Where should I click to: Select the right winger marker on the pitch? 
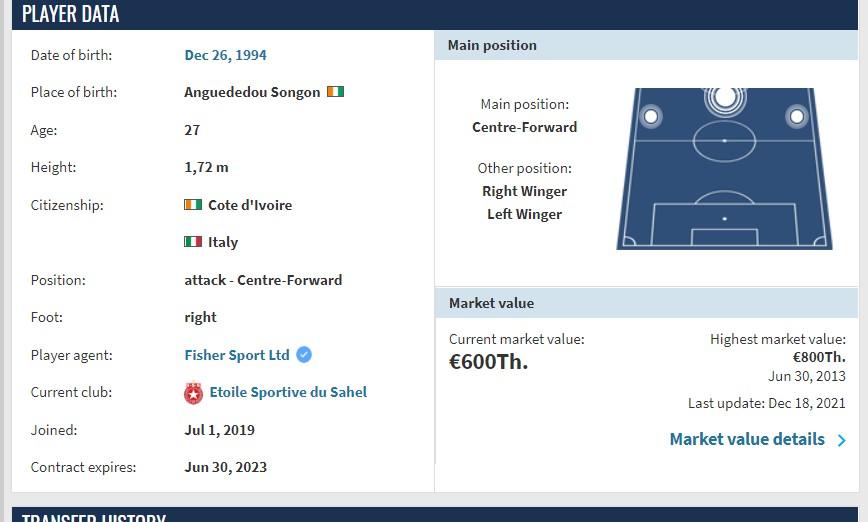point(797,116)
